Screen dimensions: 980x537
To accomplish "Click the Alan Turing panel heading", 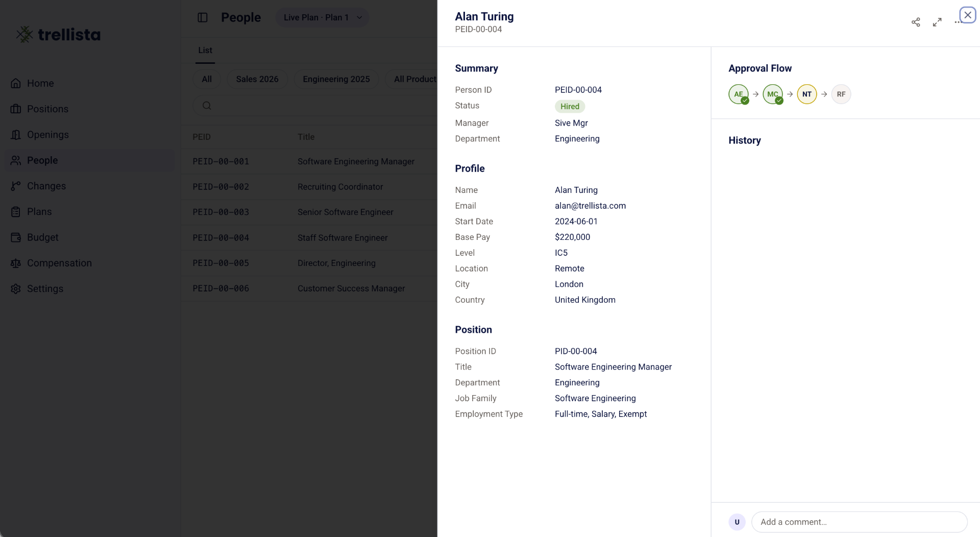I will pos(484,16).
